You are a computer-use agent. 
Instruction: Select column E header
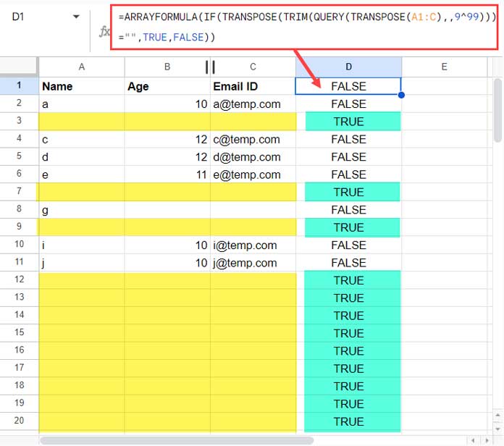(x=444, y=67)
